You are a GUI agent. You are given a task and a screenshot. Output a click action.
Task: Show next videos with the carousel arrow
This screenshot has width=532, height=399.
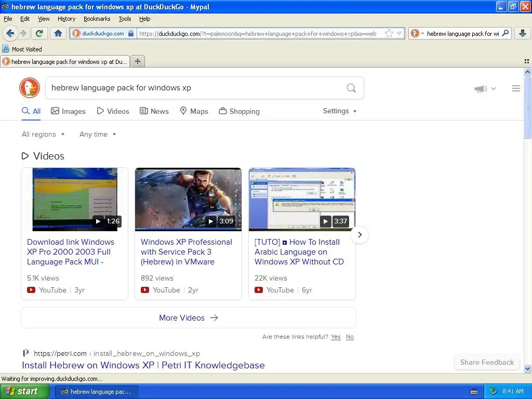click(x=360, y=234)
